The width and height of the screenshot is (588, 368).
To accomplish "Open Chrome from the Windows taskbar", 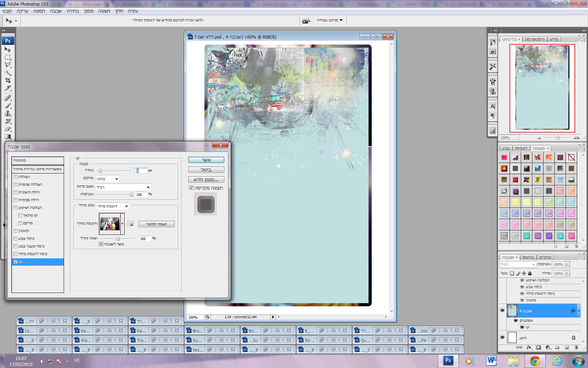I will [x=534, y=361].
